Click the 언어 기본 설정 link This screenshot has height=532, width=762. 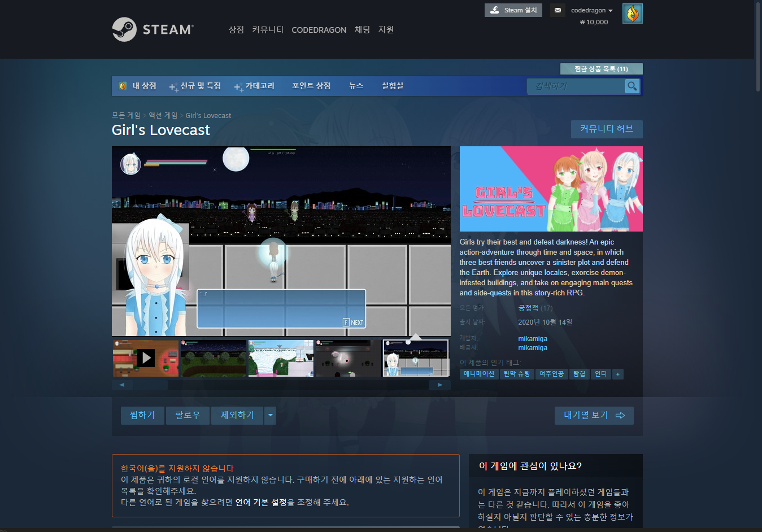click(x=261, y=502)
